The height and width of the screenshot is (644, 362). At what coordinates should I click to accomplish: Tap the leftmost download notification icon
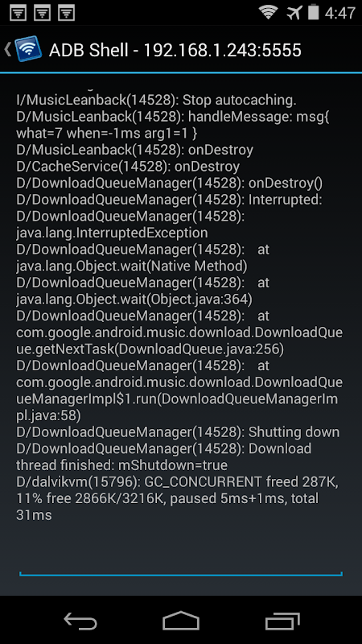point(18,13)
